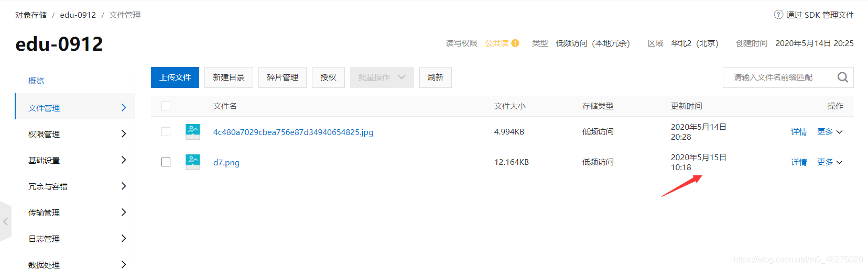Image resolution: width=868 pixels, height=269 pixels.
Task: Expand the 日志管理 chevron
Action: point(124,239)
